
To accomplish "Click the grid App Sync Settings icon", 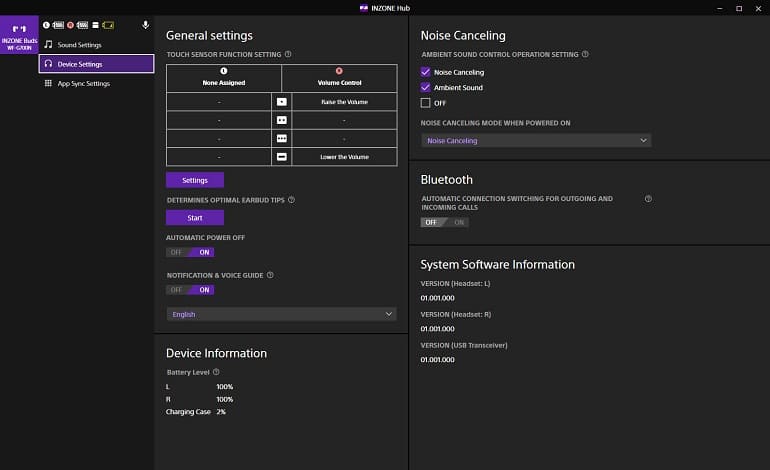I will pyautogui.click(x=48, y=83).
